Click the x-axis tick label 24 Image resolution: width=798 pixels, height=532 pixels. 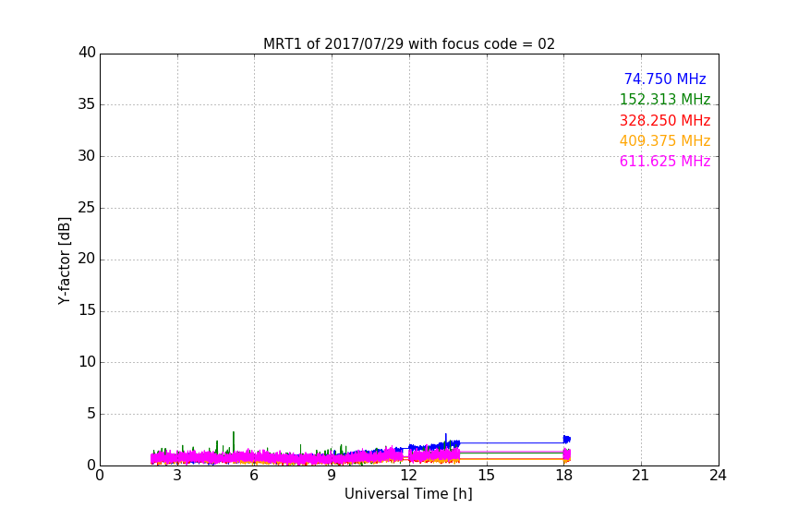718,476
